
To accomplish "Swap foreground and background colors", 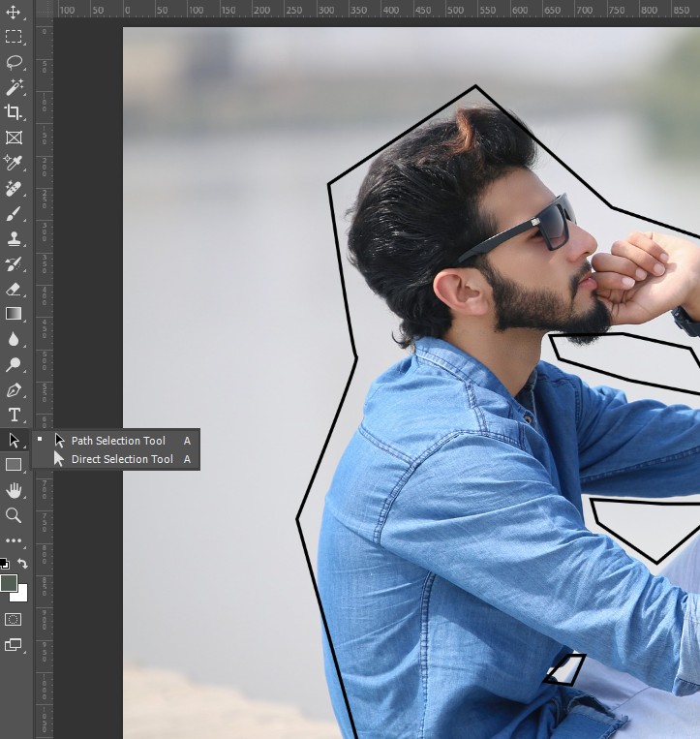I will [22, 563].
